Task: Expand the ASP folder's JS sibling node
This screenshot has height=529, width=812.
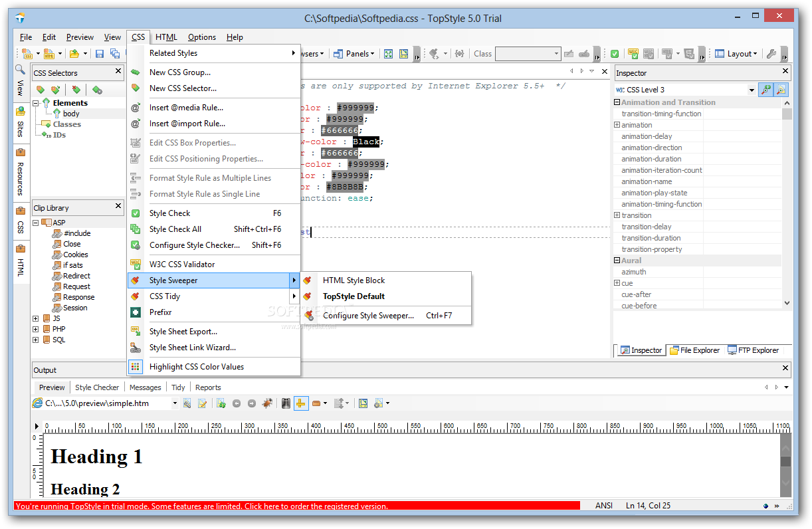Action: pyautogui.click(x=36, y=318)
